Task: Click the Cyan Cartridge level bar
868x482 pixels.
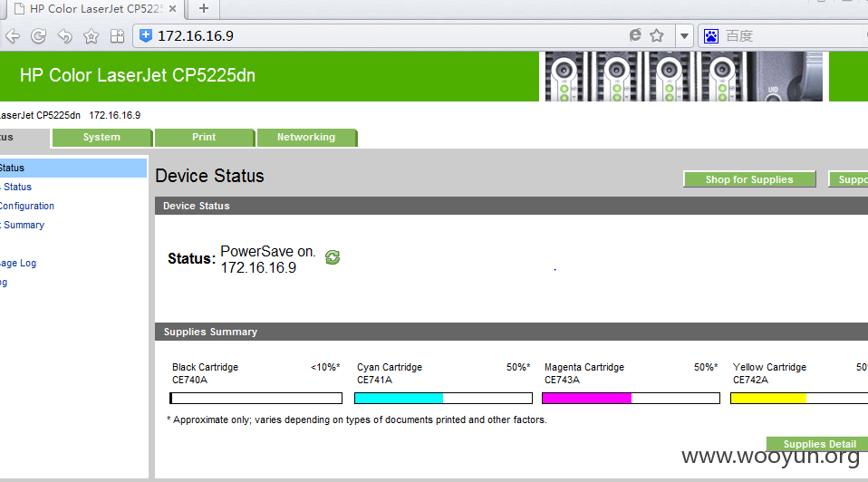Action: pyautogui.click(x=443, y=399)
